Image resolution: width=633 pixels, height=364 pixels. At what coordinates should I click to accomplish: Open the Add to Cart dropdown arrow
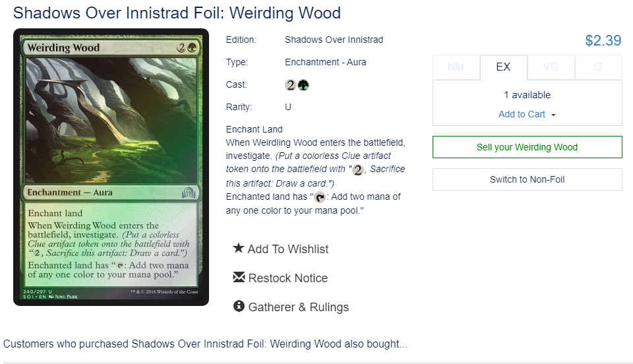point(553,115)
